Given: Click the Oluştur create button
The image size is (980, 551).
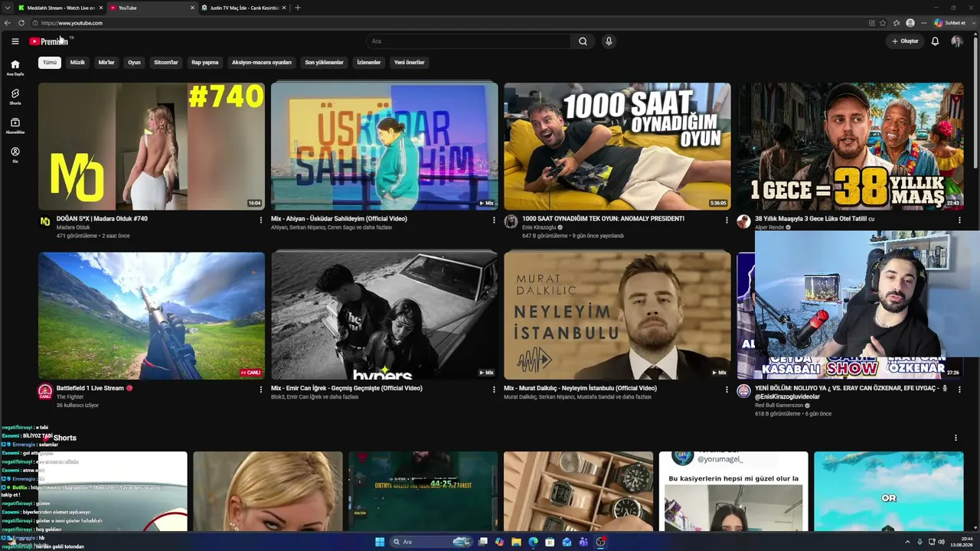Looking at the screenshot, I should (905, 41).
